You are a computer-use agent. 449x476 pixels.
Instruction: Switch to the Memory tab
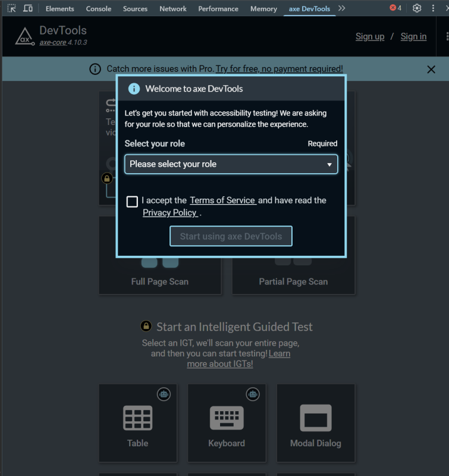263,9
